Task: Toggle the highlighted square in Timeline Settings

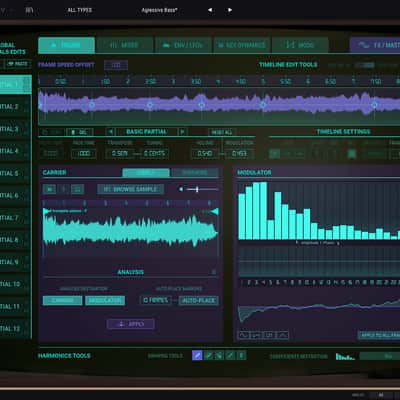Action: 352,154
